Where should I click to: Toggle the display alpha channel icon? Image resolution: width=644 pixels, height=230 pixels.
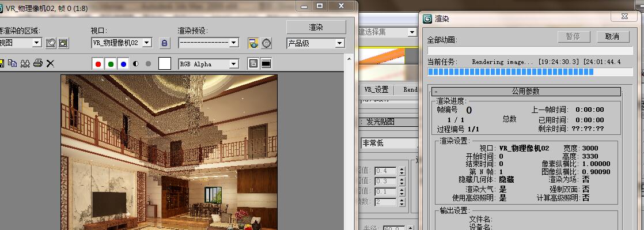click(135, 63)
